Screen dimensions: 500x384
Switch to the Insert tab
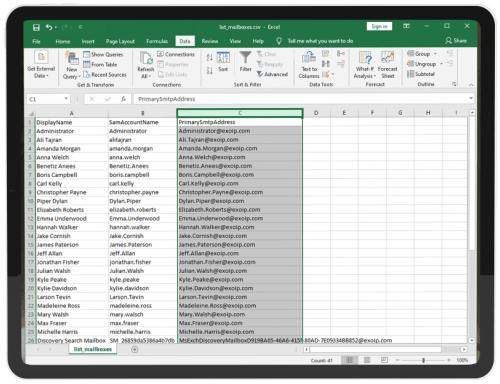point(88,41)
